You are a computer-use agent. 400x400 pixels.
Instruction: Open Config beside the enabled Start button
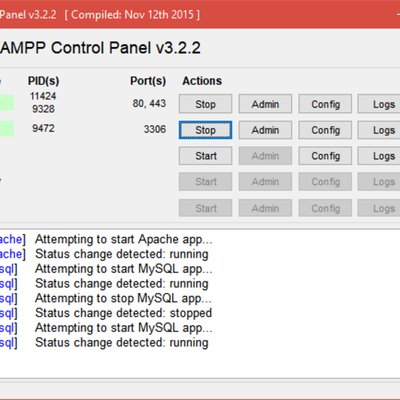(x=325, y=156)
